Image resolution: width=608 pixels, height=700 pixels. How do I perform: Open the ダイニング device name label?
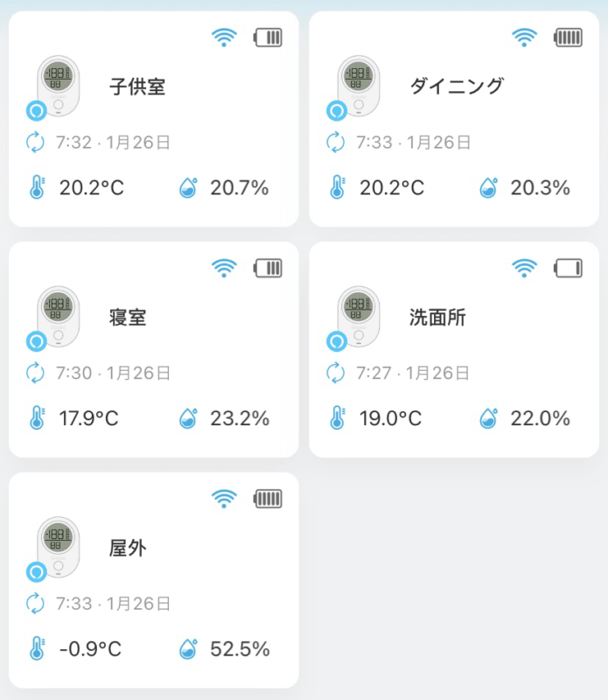coord(457,87)
